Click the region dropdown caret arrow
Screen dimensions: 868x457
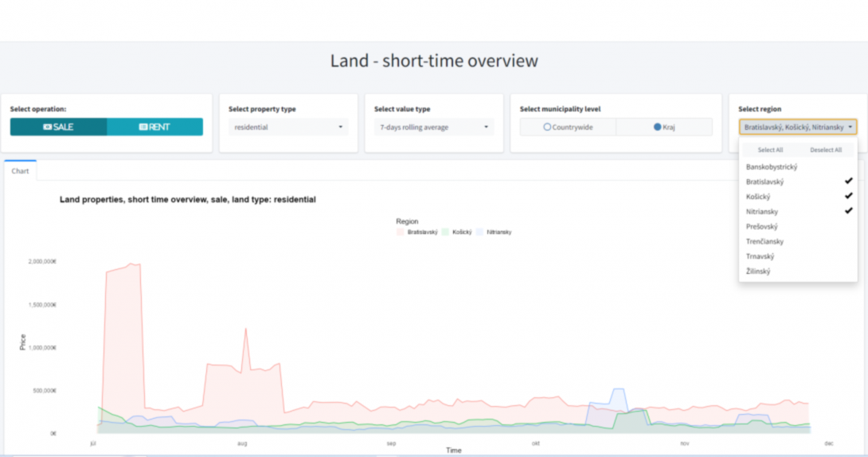pos(850,127)
